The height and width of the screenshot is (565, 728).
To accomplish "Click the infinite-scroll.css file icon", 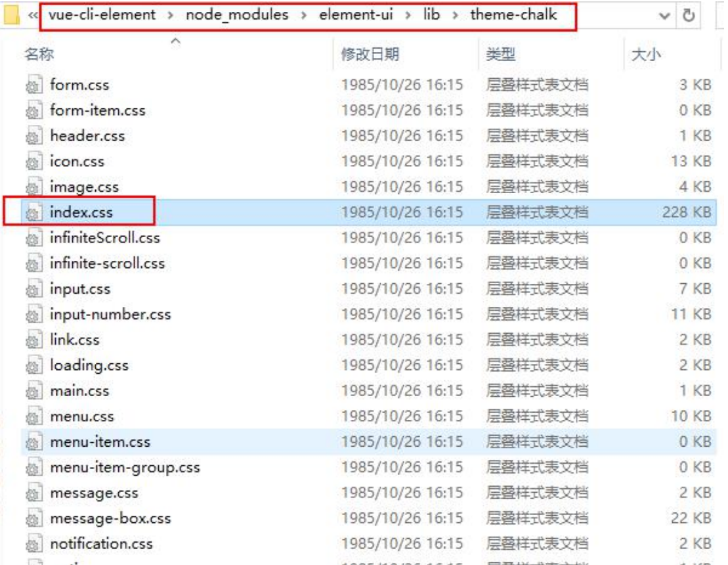I will tap(34, 263).
